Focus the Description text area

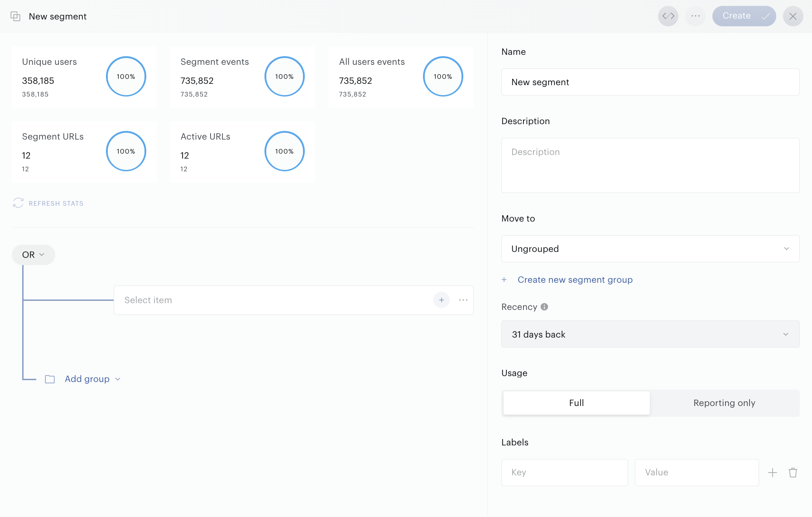click(x=650, y=165)
